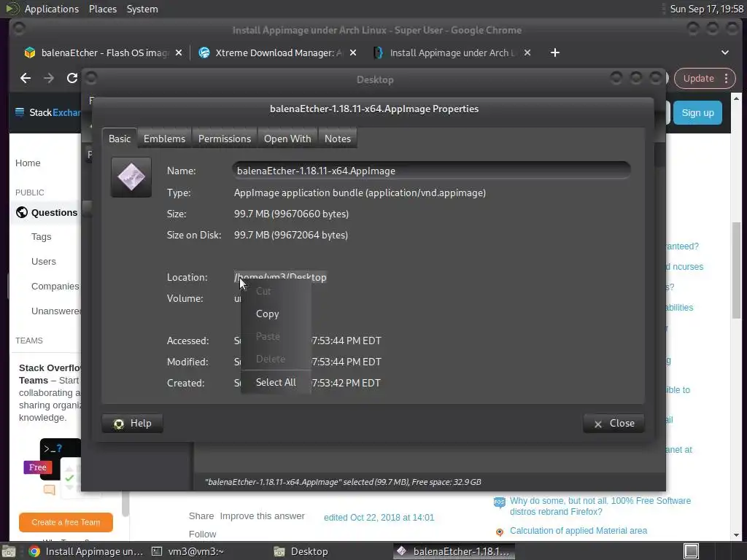Click the Size value 99670660 bytes

tap(291, 214)
